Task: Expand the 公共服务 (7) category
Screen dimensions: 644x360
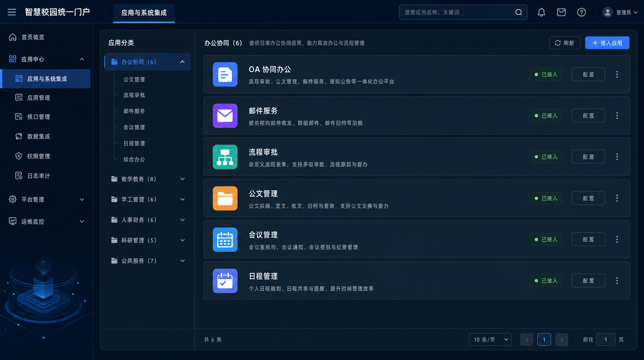Action: [x=182, y=261]
